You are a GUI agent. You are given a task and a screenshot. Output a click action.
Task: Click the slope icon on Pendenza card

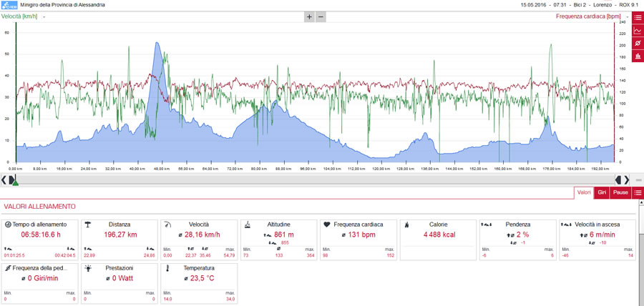[x=487, y=224]
